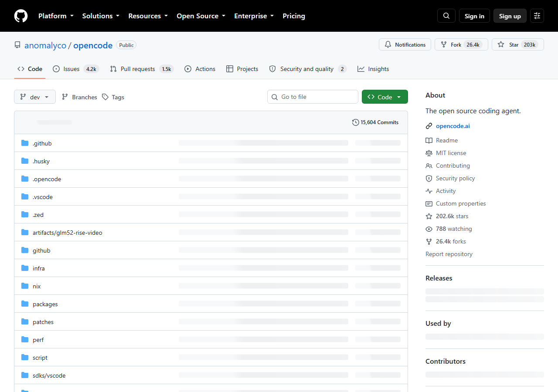Expand the Resources menu
The height and width of the screenshot is (392, 558).
pyautogui.click(x=148, y=16)
